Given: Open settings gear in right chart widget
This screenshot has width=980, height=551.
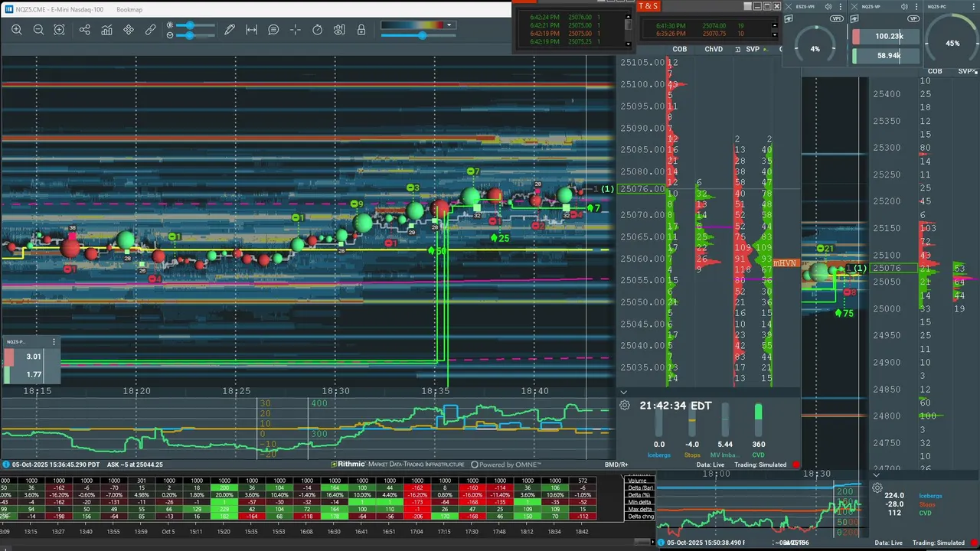Looking at the screenshot, I should 877,487.
